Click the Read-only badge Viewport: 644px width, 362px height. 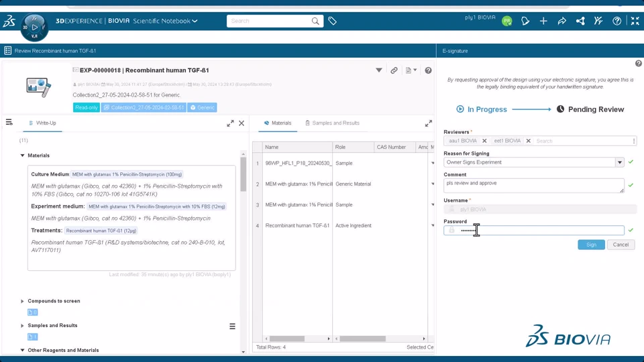pyautogui.click(x=87, y=107)
